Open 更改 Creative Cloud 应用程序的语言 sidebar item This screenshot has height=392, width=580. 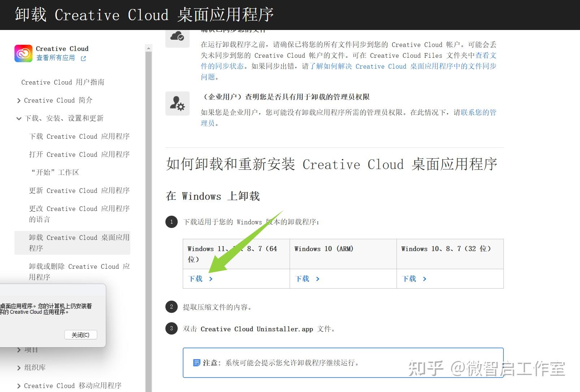coord(79,214)
